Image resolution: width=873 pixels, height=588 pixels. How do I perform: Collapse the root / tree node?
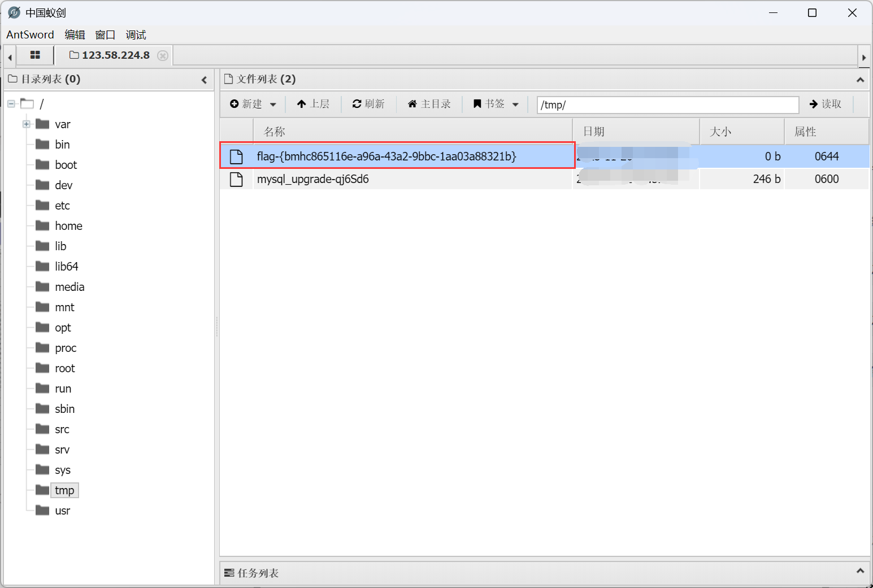(11, 104)
